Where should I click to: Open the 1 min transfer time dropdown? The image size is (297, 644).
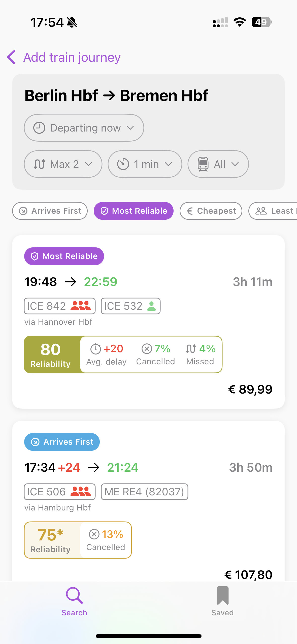(145, 164)
